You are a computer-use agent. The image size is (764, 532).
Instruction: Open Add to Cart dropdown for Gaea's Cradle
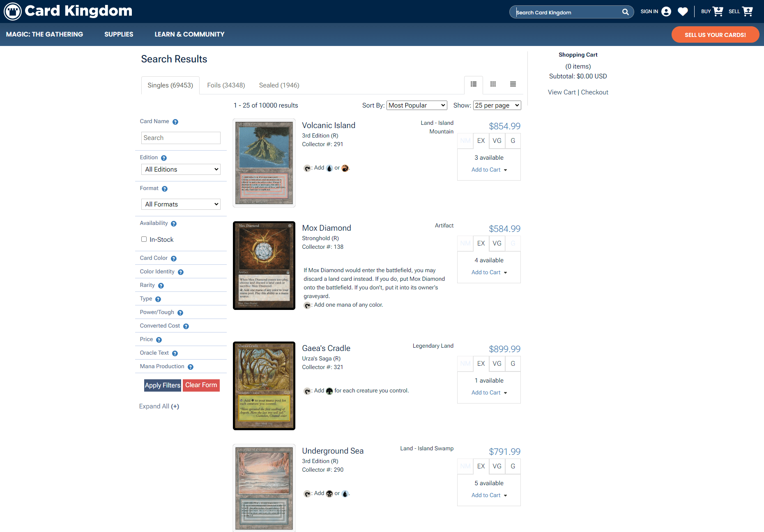click(x=489, y=393)
